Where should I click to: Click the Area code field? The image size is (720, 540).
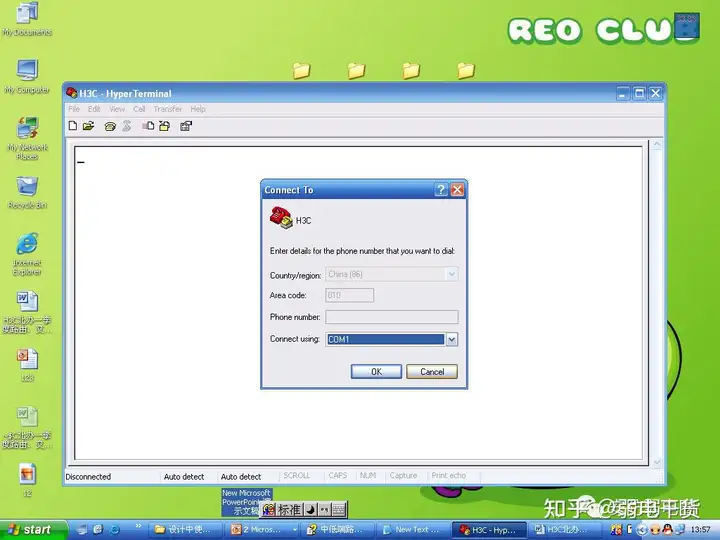point(349,295)
